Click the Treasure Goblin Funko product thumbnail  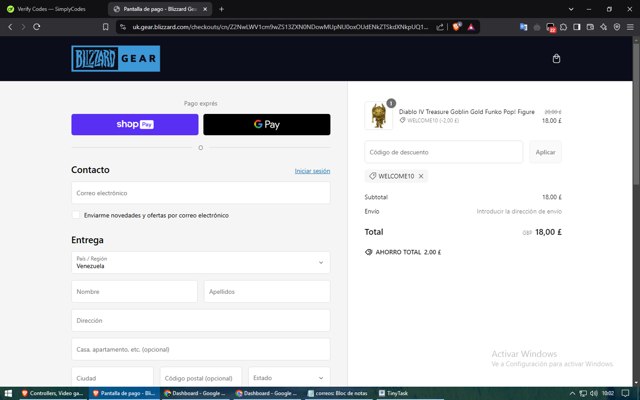[378, 116]
